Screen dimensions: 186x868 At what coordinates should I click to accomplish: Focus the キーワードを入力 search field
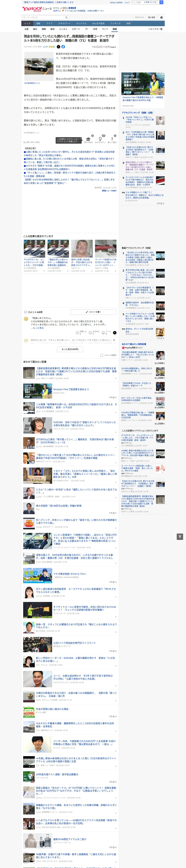pyautogui.click(x=43, y=18)
